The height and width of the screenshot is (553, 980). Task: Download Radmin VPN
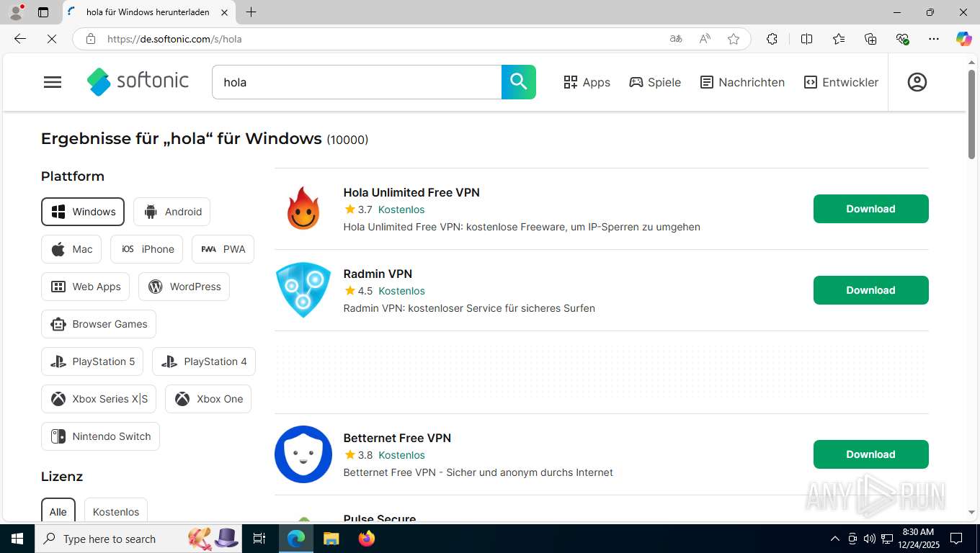pyautogui.click(x=870, y=290)
